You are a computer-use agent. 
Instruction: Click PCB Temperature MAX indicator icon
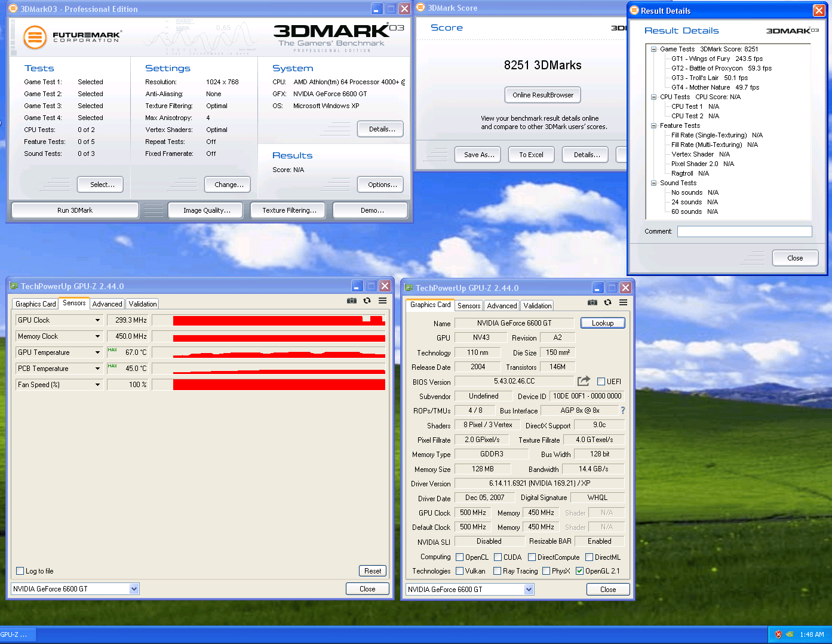pos(112,366)
